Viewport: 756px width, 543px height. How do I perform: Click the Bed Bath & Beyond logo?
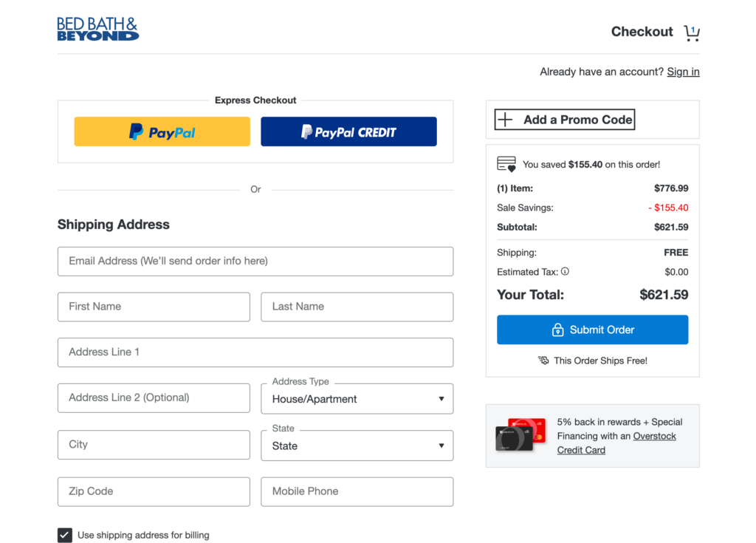pyautogui.click(x=98, y=29)
